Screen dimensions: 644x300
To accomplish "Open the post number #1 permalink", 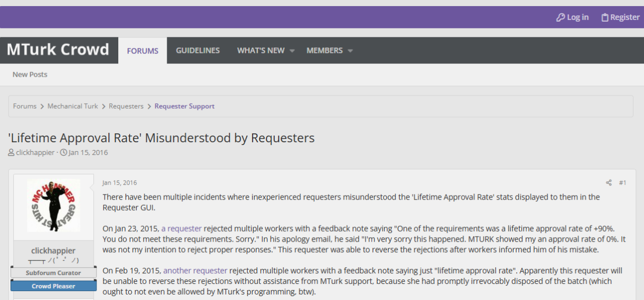I will pos(623,183).
